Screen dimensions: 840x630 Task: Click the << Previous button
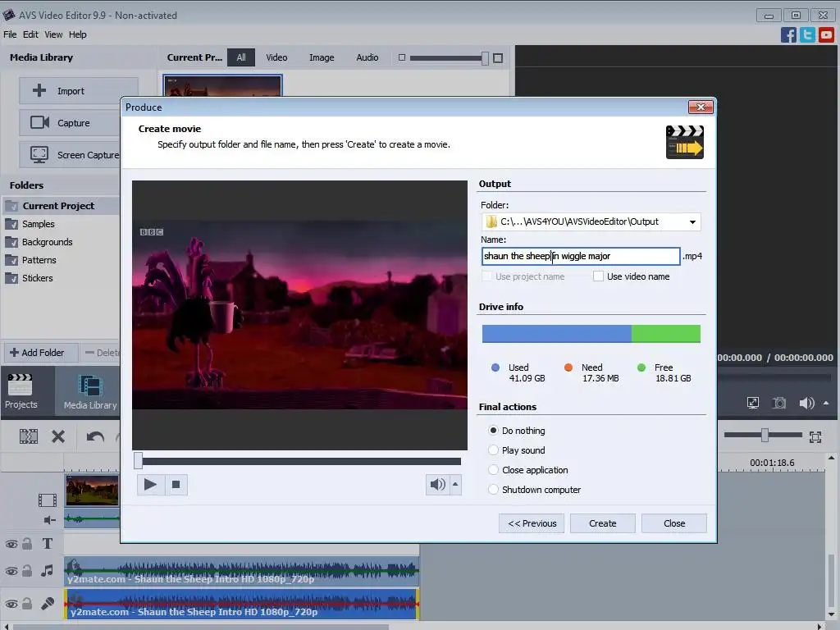(x=532, y=523)
